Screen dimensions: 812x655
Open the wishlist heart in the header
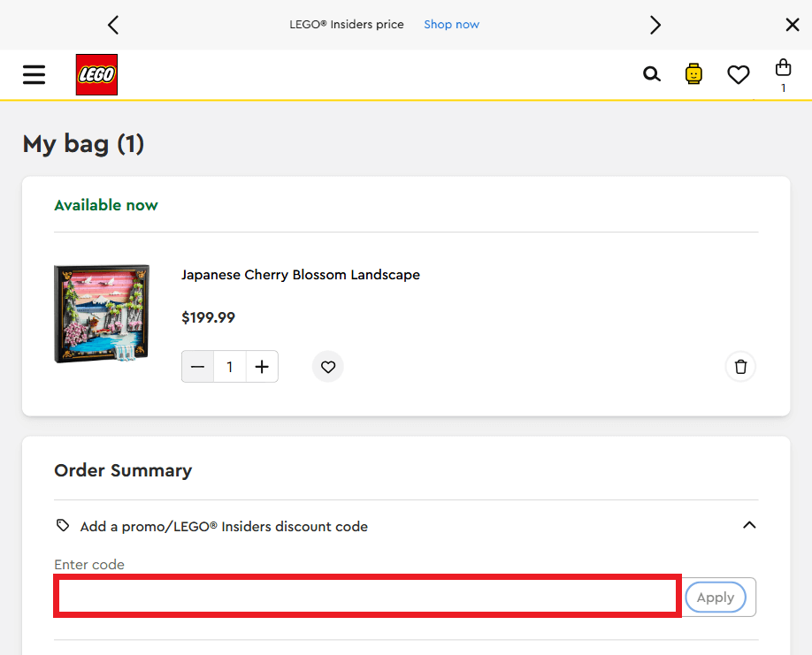pyautogui.click(x=739, y=74)
